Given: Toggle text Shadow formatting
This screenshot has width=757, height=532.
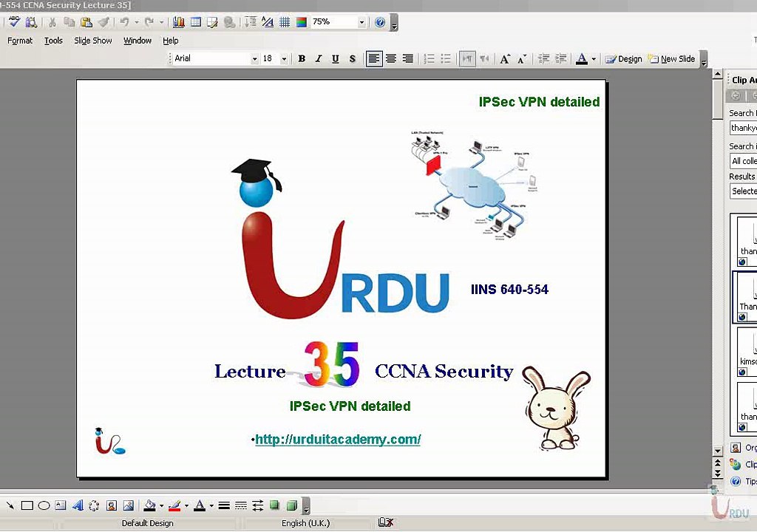Looking at the screenshot, I should [353, 59].
